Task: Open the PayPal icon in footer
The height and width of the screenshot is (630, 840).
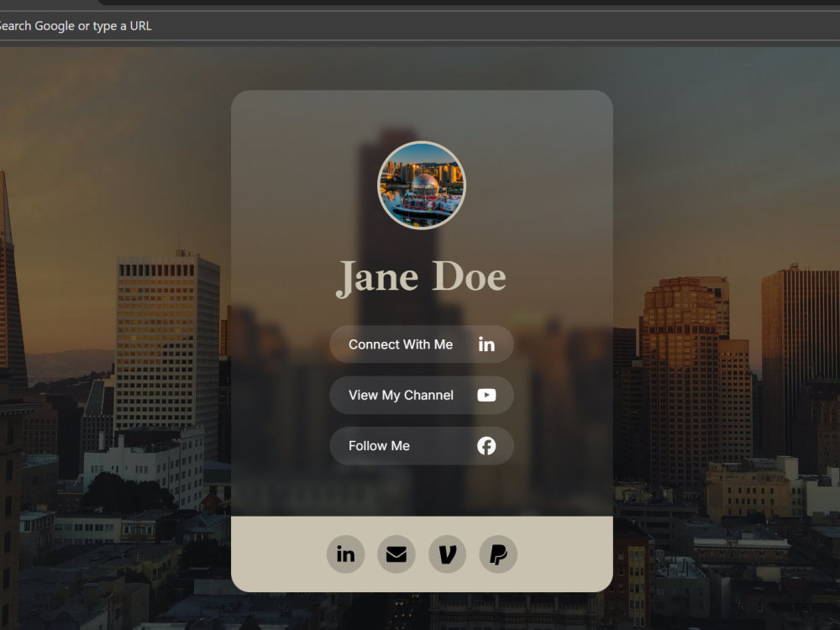Action: coord(498,554)
